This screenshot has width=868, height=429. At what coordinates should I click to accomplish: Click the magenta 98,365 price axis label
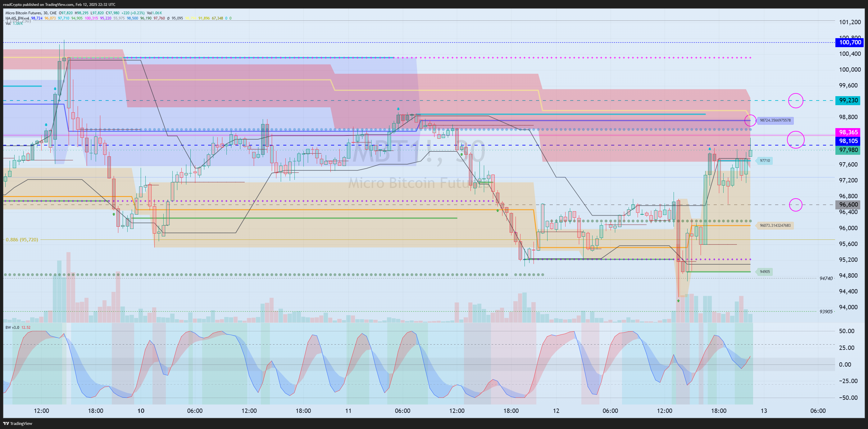[848, 132]
